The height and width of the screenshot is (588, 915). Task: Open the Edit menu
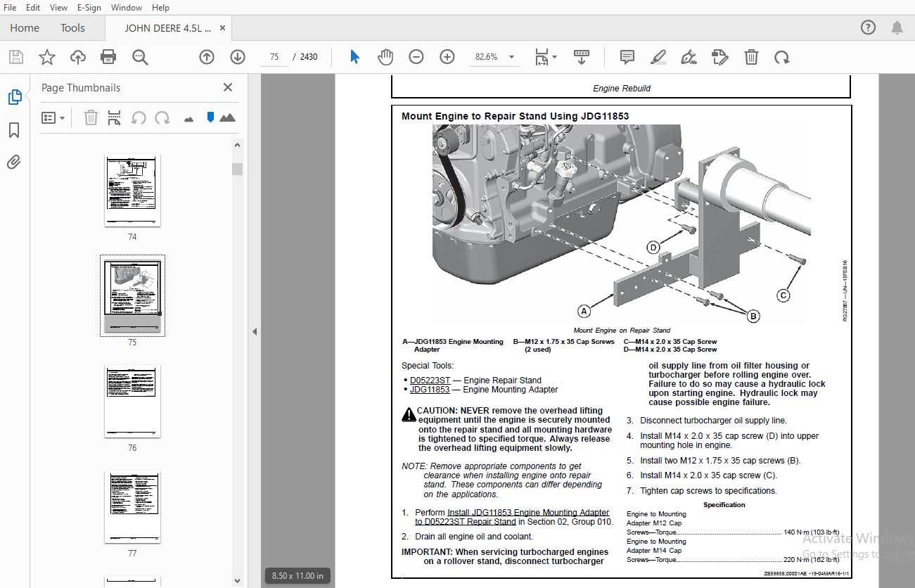pyautogui.click(x=33, y=7)
